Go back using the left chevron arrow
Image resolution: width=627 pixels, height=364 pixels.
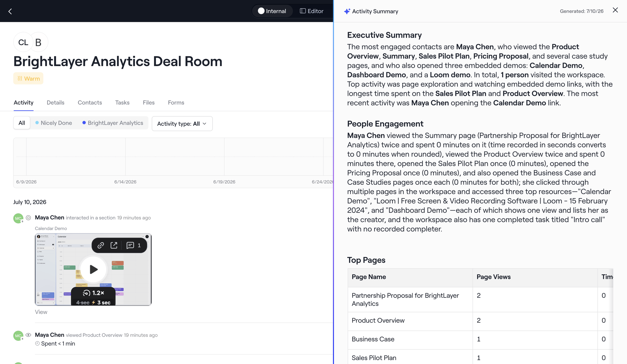point(10,11)
